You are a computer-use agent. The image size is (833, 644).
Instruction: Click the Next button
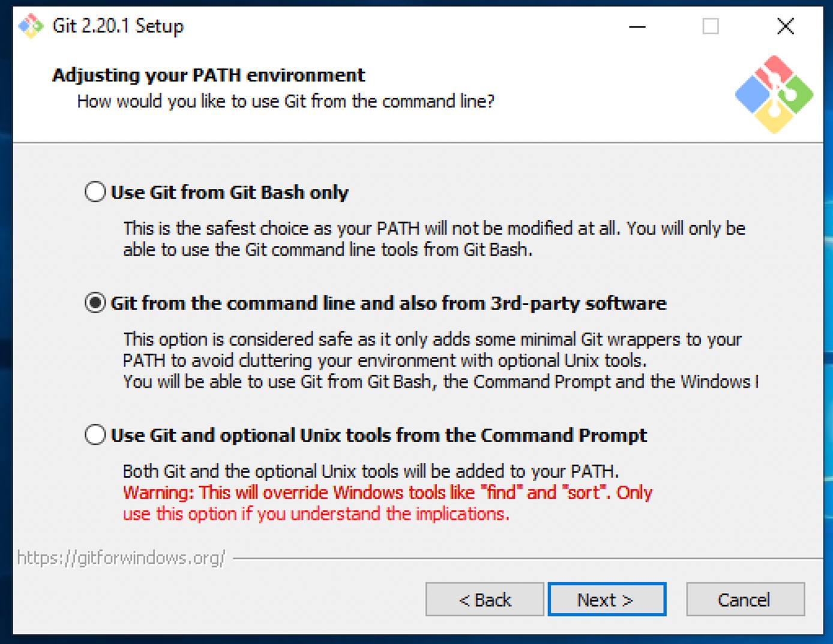point(606,599)
